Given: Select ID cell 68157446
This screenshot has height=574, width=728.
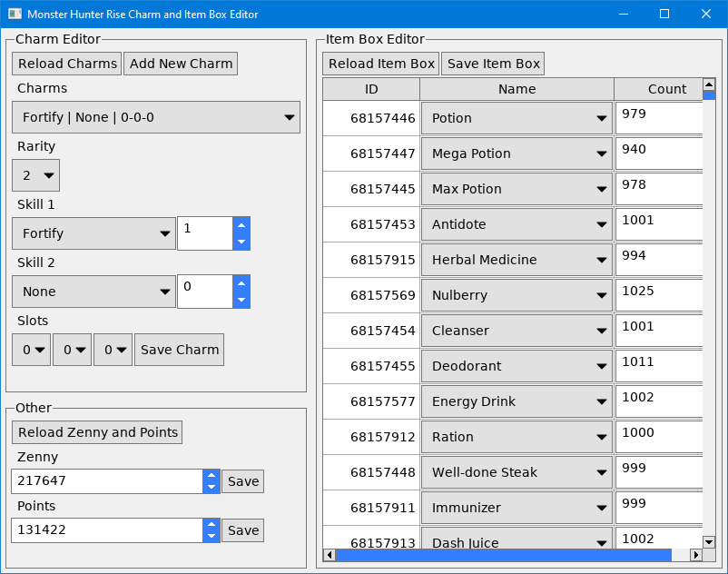Looking at the screenshot, I should coord(371,118).
